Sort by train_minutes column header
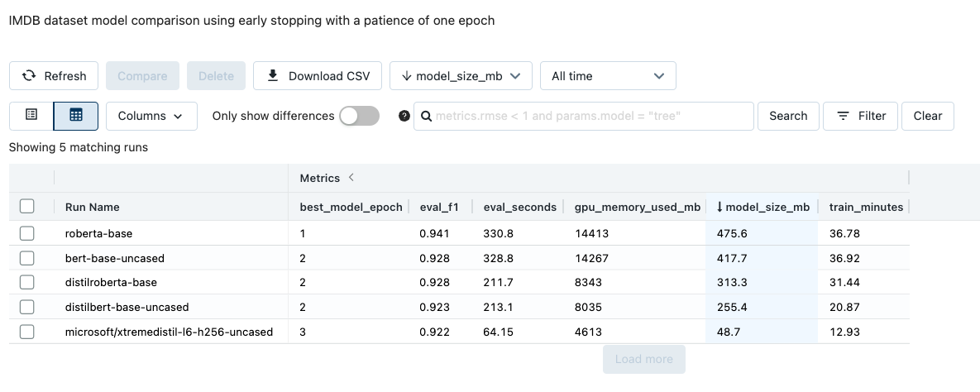The height and width of the screenshot is (392, 980). [x=866, y=207]
